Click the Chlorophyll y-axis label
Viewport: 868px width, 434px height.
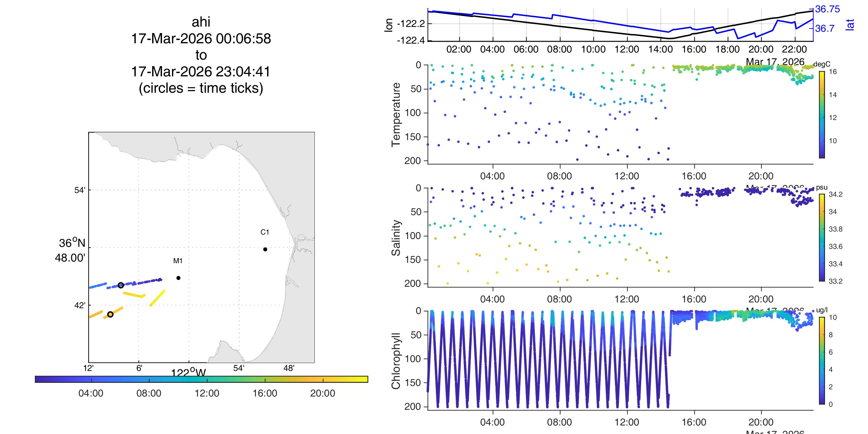[x=396, y=361]
